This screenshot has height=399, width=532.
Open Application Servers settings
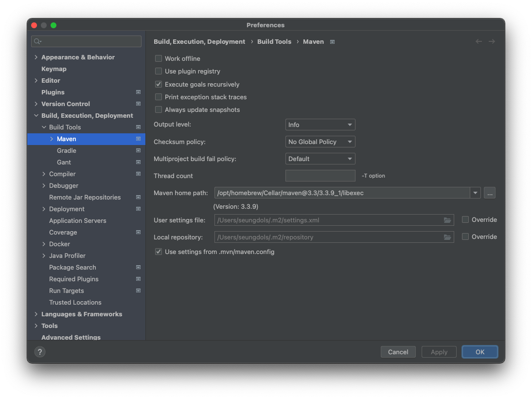[78, 221]
